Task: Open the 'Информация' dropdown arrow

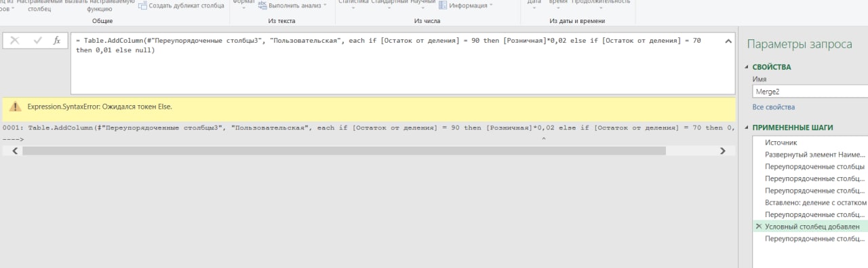Action: tap(490, 5)
